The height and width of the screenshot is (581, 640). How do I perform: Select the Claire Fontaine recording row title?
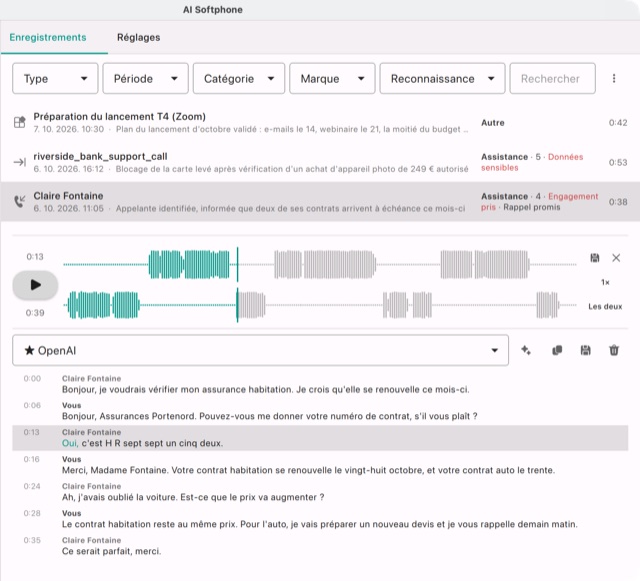(x=68, y=196)
